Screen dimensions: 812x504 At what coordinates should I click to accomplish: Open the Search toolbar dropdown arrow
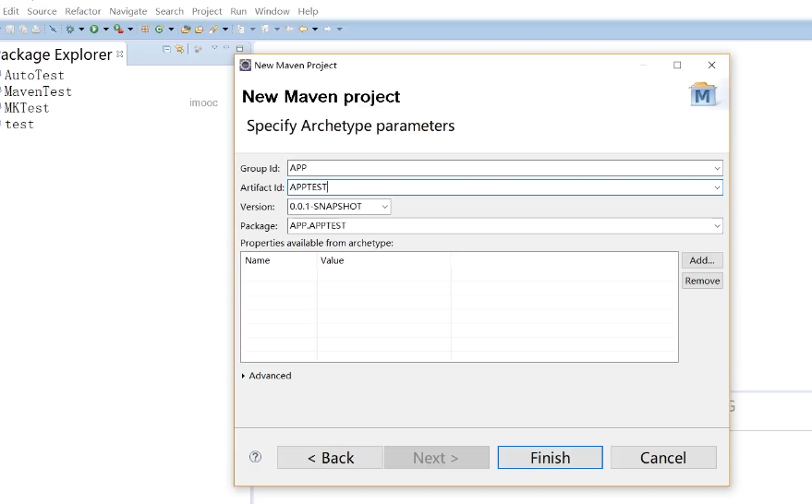click(x=225, y=30)
